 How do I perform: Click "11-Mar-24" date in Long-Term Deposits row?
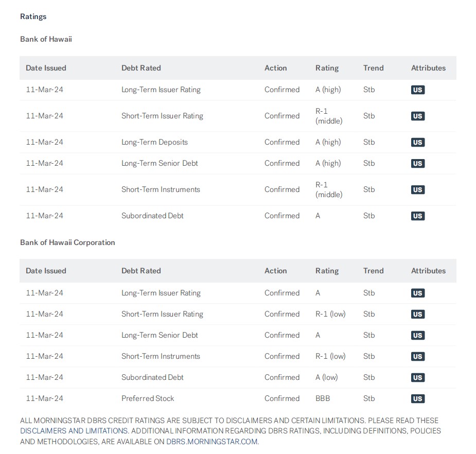[x=45, y=142]
